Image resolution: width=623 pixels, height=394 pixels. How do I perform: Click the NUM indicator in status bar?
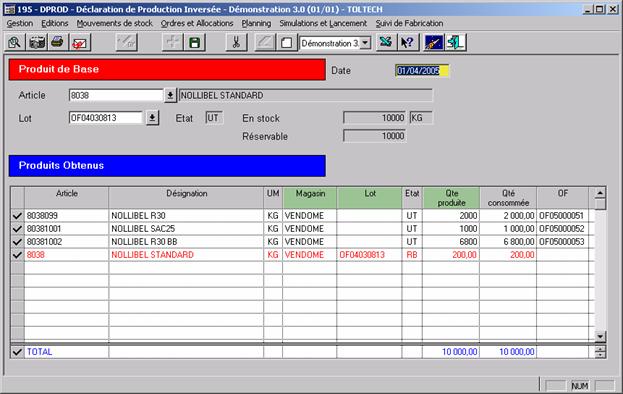tap(580, 386)
